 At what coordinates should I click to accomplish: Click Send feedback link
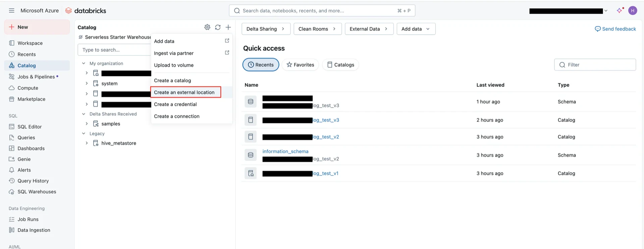(615, 29)
